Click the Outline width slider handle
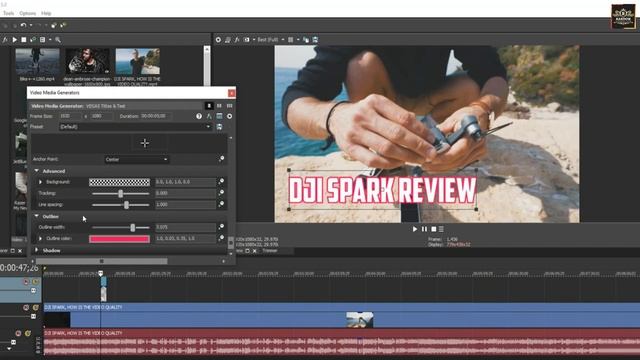 click(x=132, y=227)
